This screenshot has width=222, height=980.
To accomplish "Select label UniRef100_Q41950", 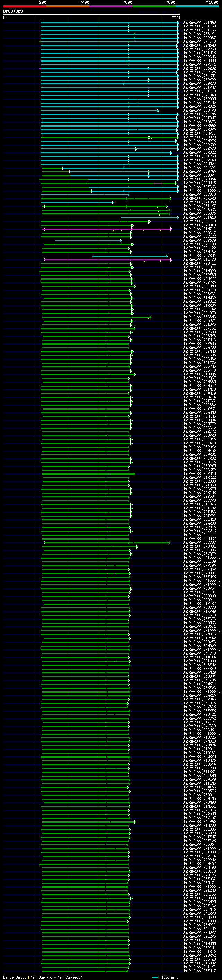I will (x=199, y=202).
